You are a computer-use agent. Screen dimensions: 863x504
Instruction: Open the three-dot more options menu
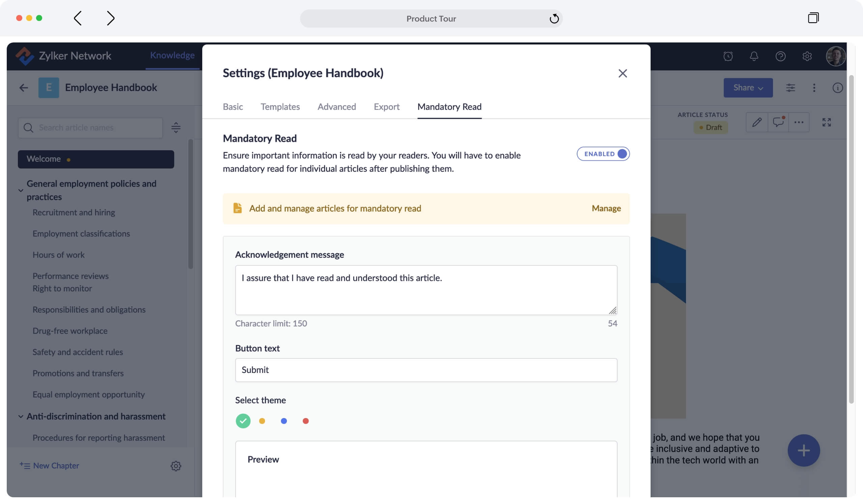(799, 122)
